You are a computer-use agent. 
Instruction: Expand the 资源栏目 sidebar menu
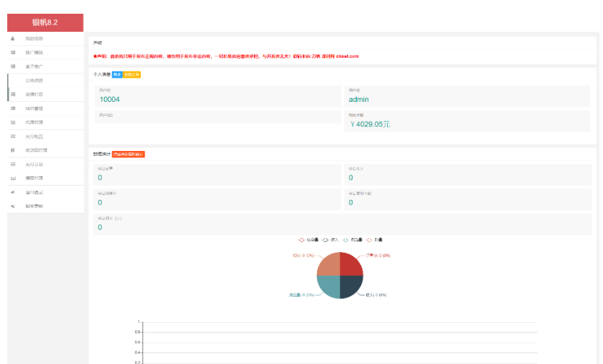coord(35,95)
